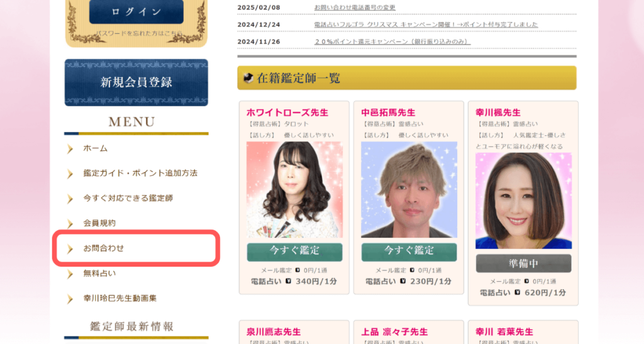Click arrow icon beside 会員規約
Image resolution: width=644 pixels, height=344 pixels.
(70, 223)
